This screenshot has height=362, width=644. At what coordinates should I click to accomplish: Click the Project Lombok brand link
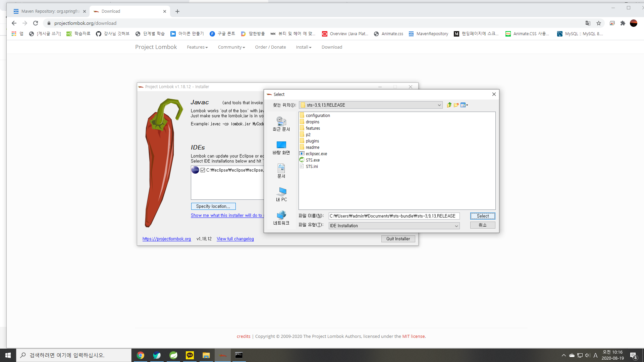[156, 47]
